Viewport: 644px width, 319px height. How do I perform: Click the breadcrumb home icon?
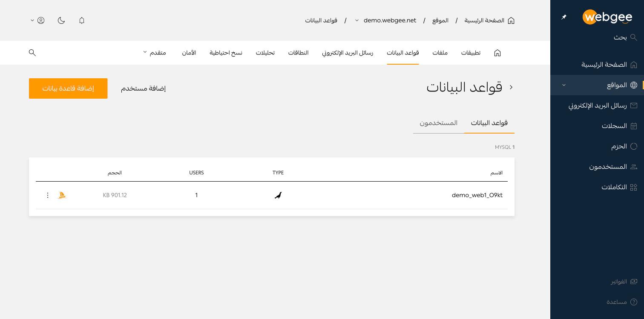[511, 20]
